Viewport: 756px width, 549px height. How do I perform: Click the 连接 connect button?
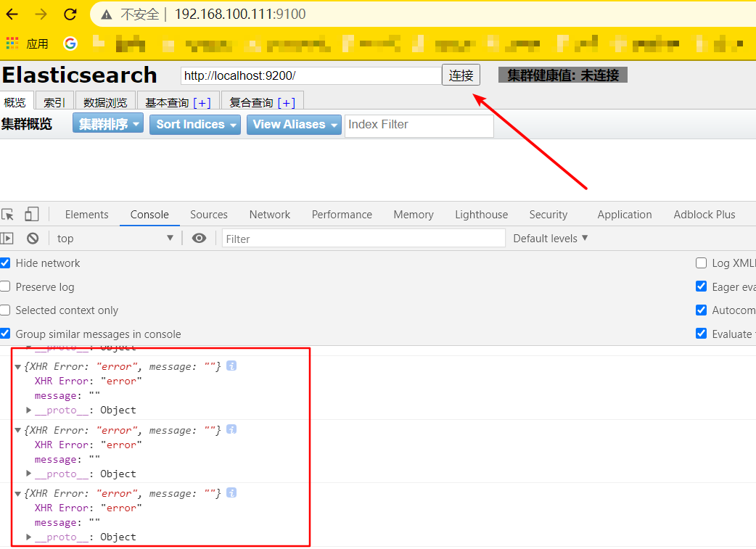[x=461, y=75]
